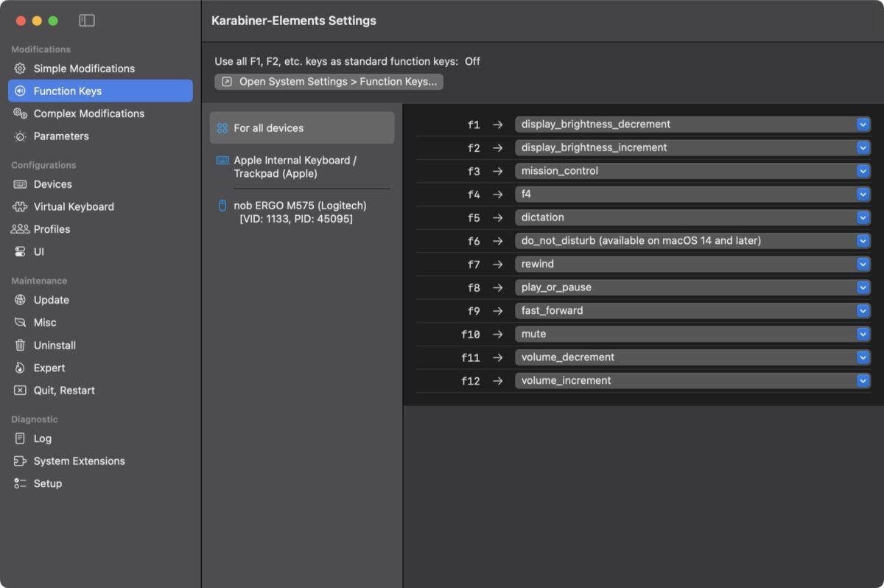Open the f3 mission_control dropdown
The image size is (884, 588).
click(x=692, y=171)
